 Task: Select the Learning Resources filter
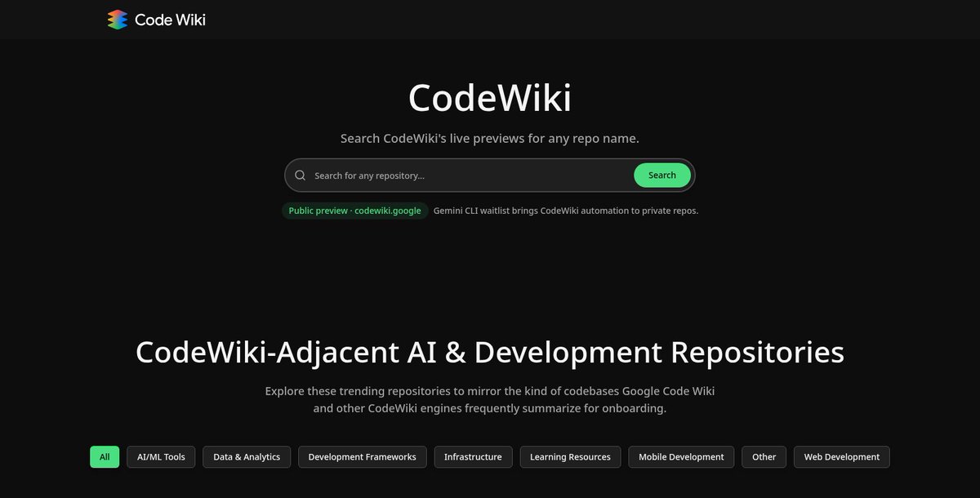[x=569, y=456]
